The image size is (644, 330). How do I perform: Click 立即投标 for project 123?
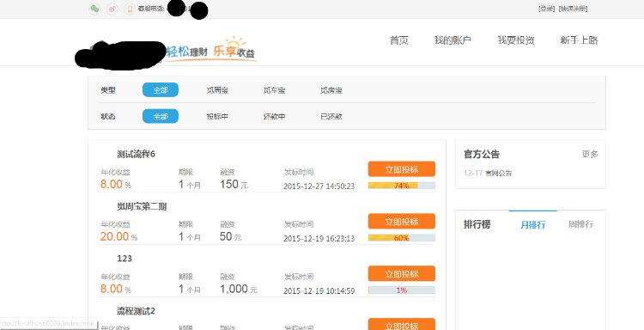(x=402, y=273)
